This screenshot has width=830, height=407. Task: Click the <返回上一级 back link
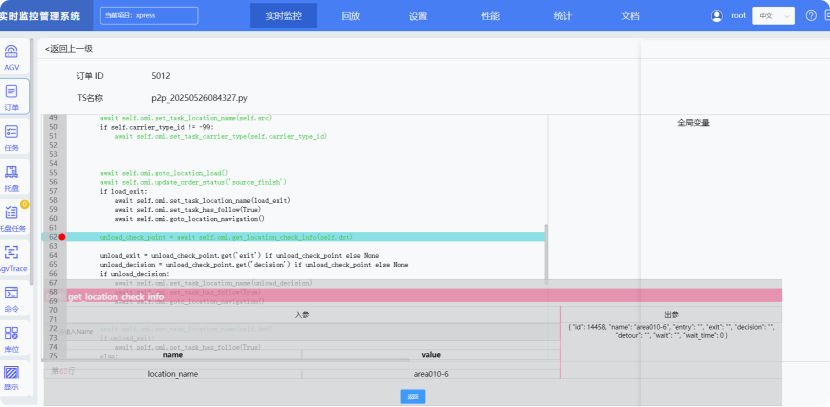69,49
